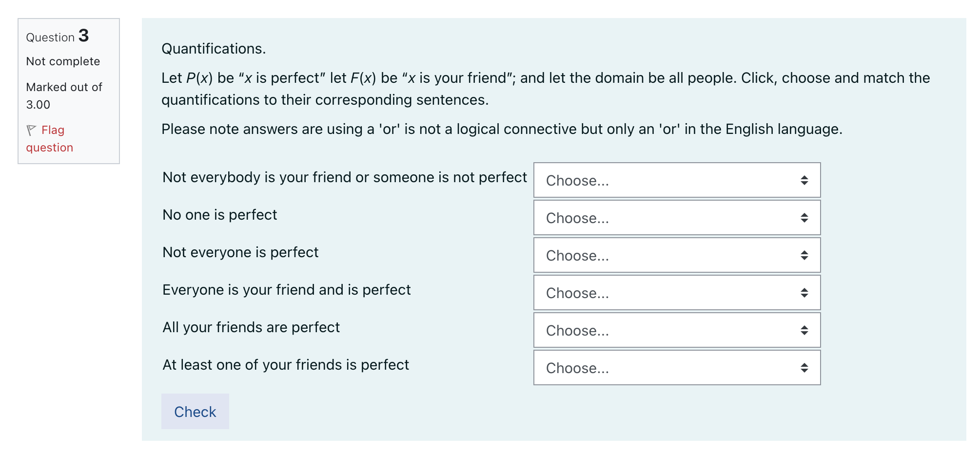Click the "Marked out of 3.00" text
This screenshot has height=452, width=980.
tap(64, 95)
